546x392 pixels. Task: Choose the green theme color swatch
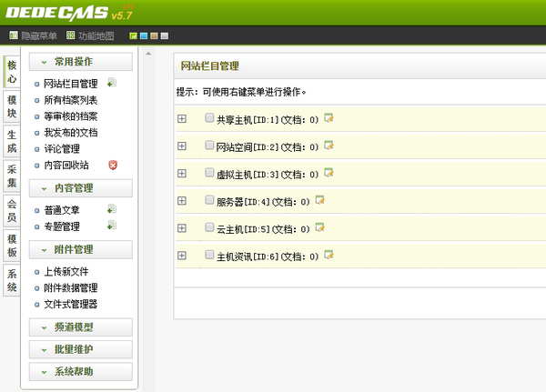coord(133,35)
